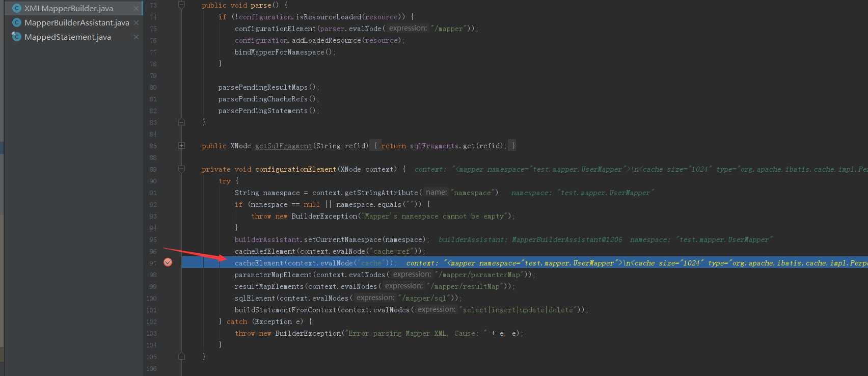Click line number 101 in the gutter
Screen dimensions: 868x376
(151, 310)
